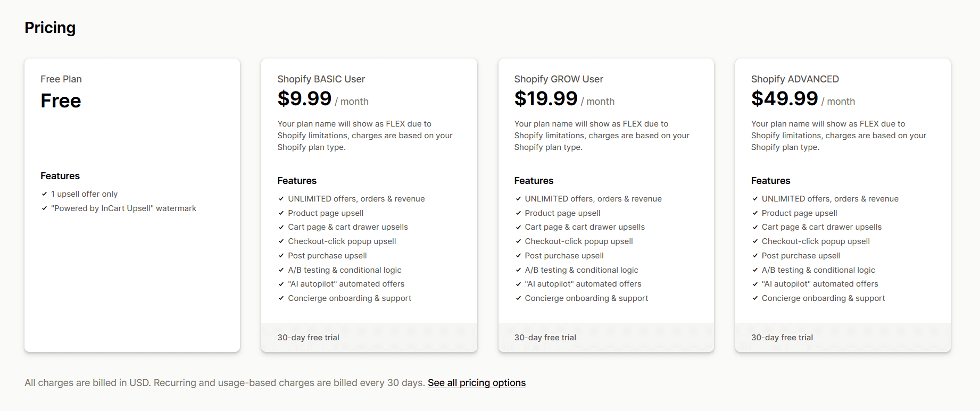Click checkmark next to ADVANCED Concierge onboarding
Viewport: 980px width, 411px height.
point(755,298)
